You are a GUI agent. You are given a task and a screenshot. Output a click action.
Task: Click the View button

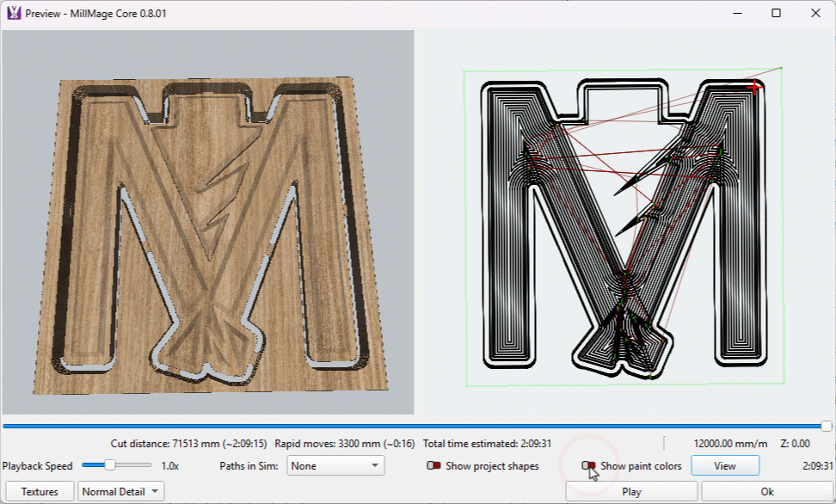click(x=725, y=466)
